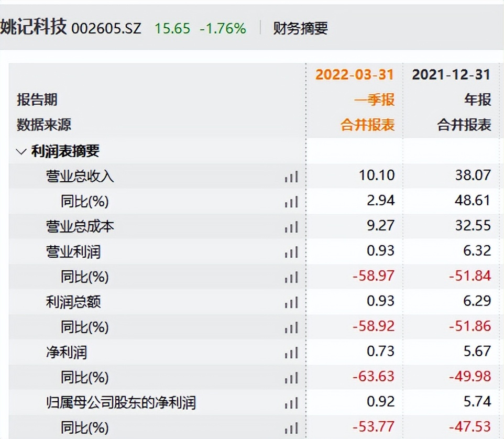Click the red value -51.84
504x439 pixels.
(x=470, y=276)
